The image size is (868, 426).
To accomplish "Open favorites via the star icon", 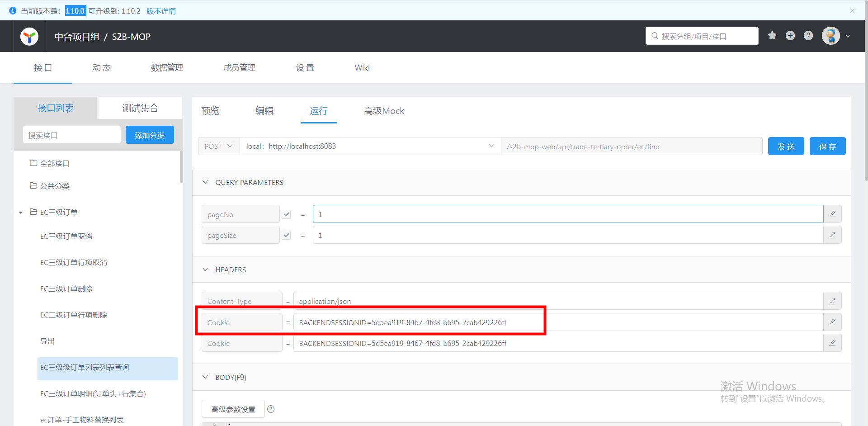I will pos(772,35).
